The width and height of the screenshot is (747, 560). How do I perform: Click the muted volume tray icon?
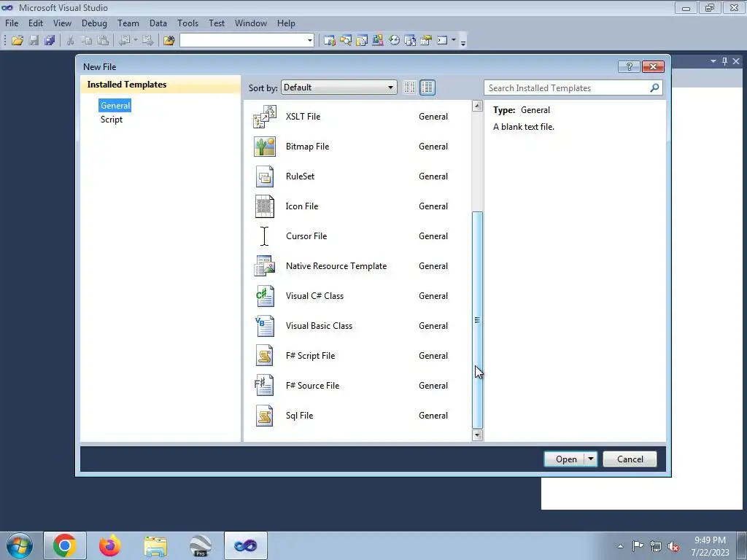pyautogui.click(x=673, y=547)
